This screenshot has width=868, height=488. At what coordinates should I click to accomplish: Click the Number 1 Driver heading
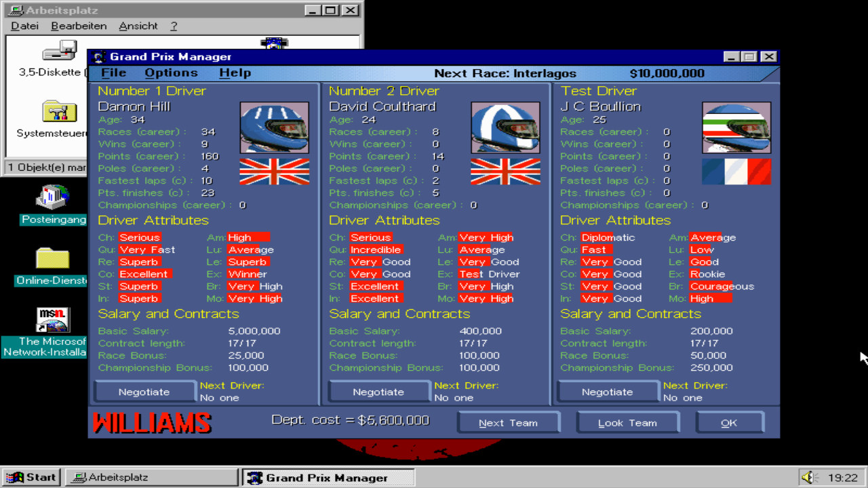152,91
